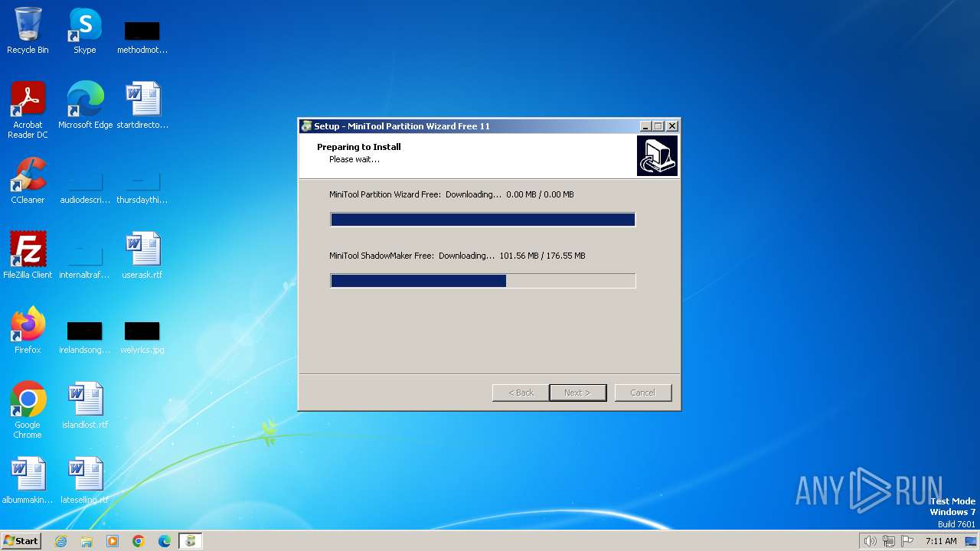Click the installer computer icon in header
Image resolution: width=980 pixels, height=551 pixels.
pyautogui.click(x=657, y=156)
